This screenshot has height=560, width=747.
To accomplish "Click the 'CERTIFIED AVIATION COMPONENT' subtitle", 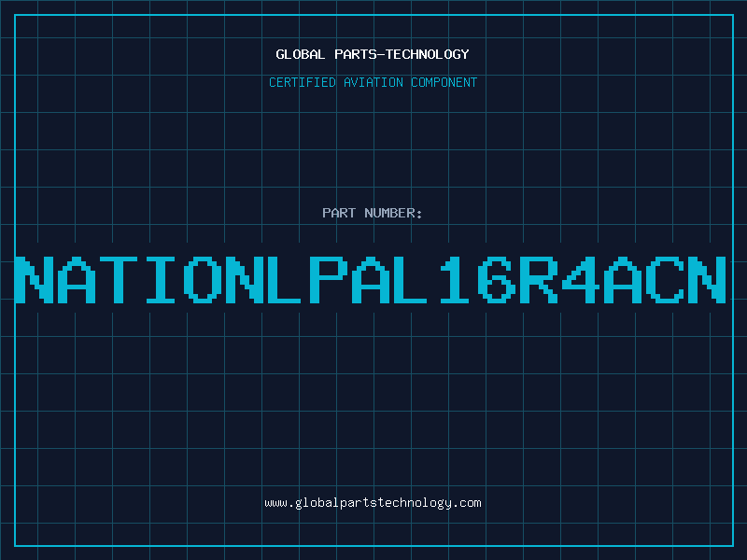I will [x=373, y=82].
